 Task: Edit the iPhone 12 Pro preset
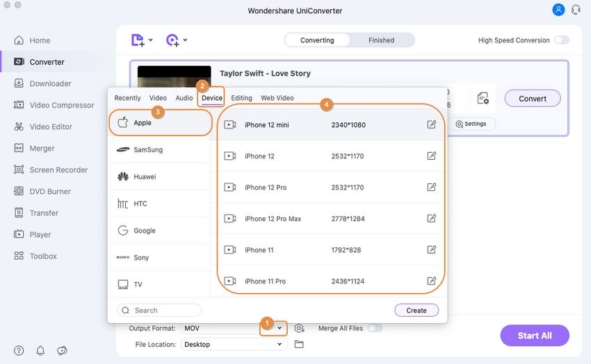pyautogui.click(x=432, y=187)
